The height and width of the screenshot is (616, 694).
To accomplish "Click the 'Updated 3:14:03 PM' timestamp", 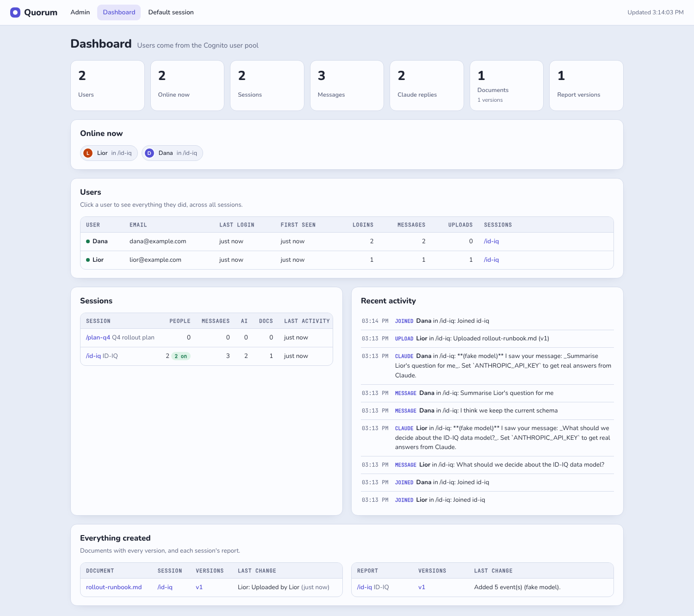I will coord(655,12).
